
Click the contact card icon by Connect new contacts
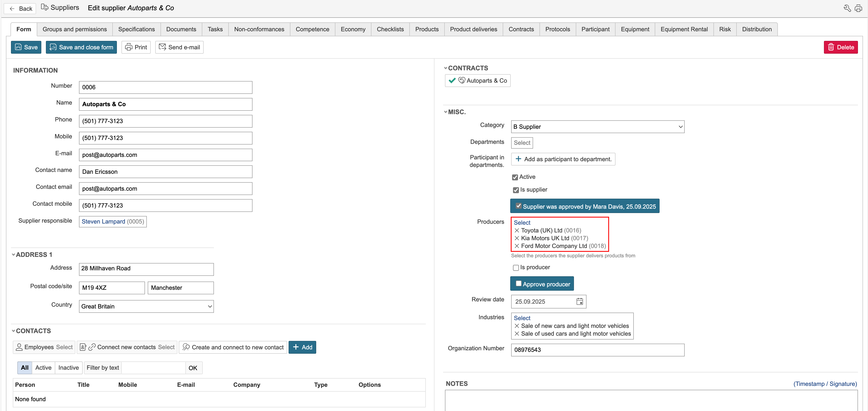(83, 347)
